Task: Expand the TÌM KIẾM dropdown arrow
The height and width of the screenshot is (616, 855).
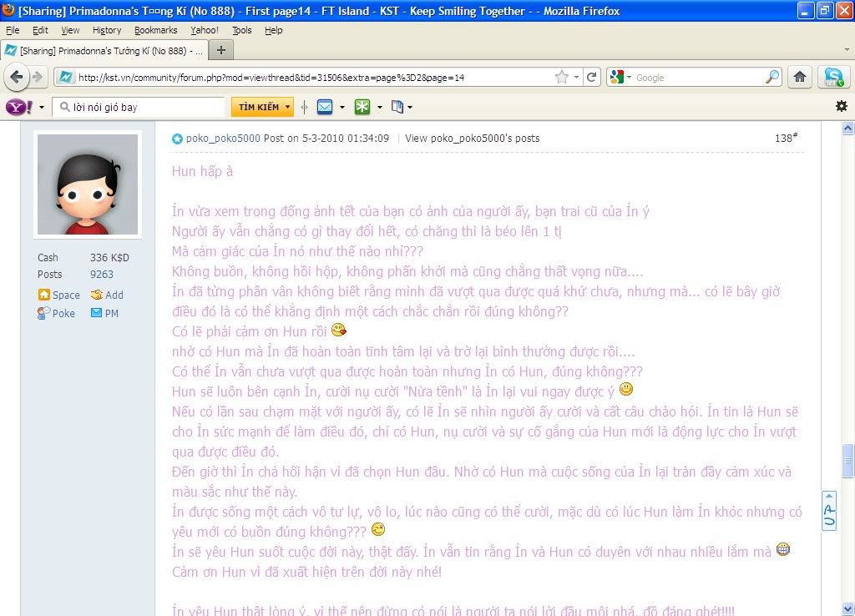Action: [x=287, y=107]
